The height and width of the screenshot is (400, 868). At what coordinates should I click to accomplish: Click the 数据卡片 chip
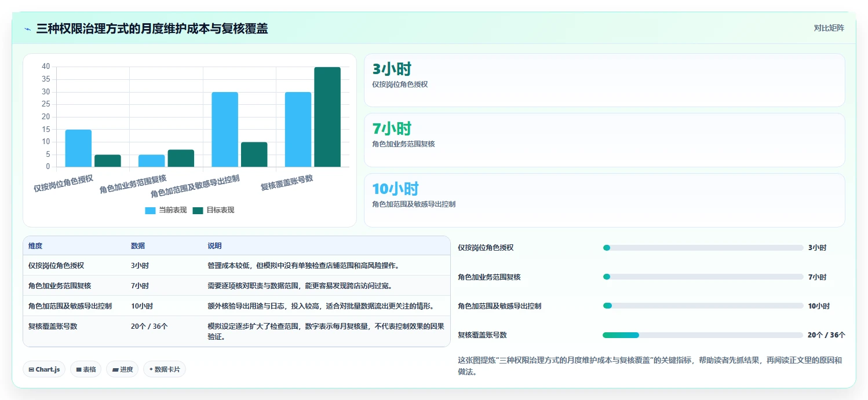point(165,369)
